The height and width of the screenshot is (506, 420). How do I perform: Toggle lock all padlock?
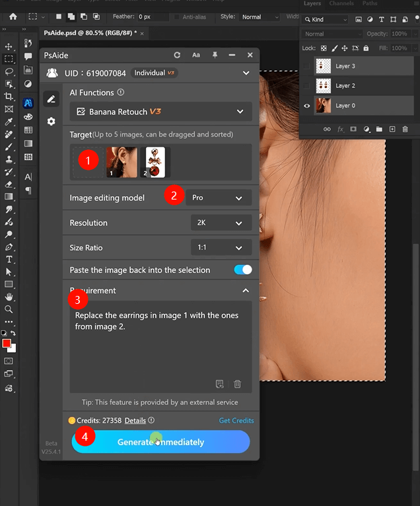coord(366,48)
